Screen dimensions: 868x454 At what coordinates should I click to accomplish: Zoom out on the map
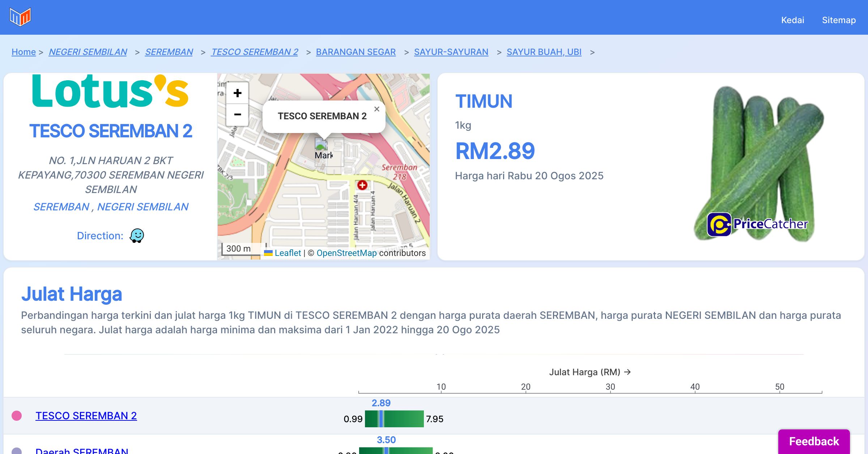click(x=237, y=115)
